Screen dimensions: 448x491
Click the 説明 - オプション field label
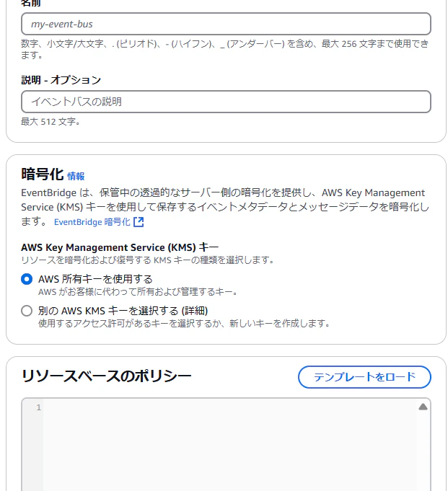tap(61, 80)
